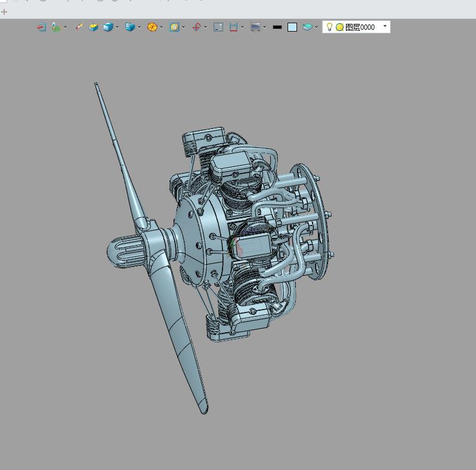
Task: Open the zoom options dropdown arrow
Action: pyautogui.click(x=183, y=27)
